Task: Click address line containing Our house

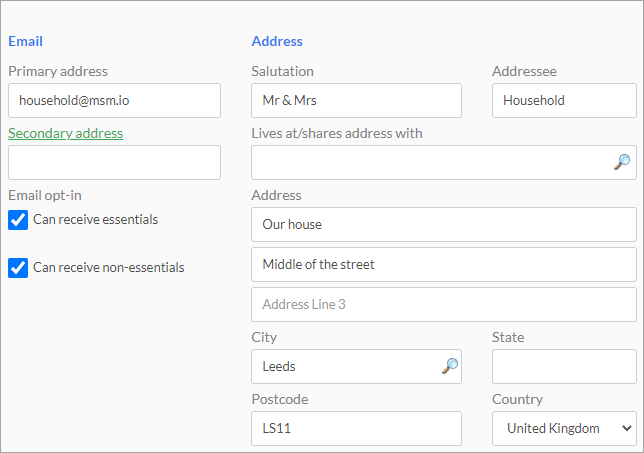Action: (444, 224)
